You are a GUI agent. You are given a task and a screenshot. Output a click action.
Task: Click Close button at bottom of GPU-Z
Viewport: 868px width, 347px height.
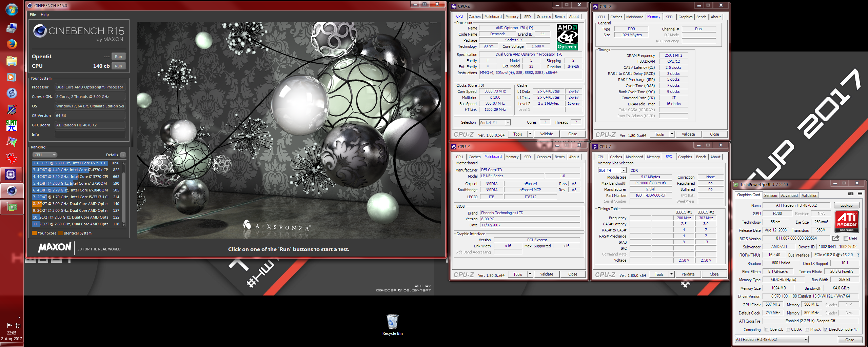(x=849, y=340)
